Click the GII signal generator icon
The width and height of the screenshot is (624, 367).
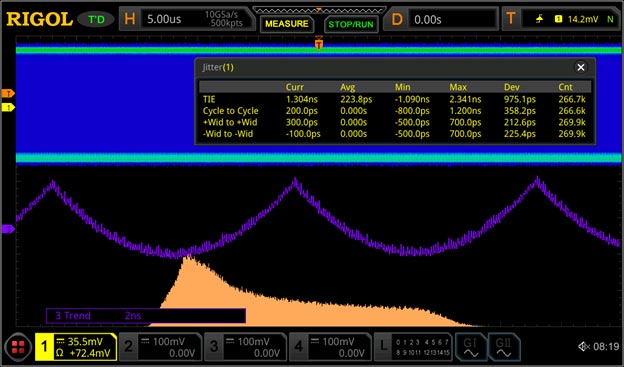(504, 347)
